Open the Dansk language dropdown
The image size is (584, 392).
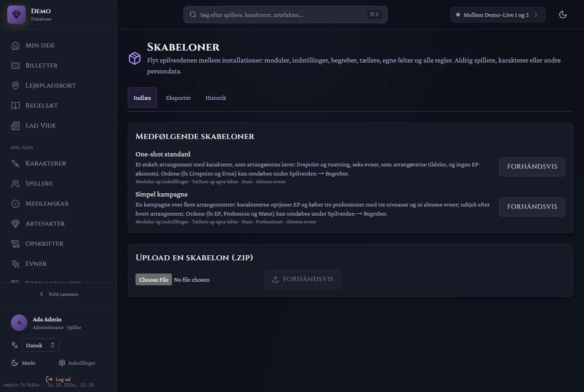point(41,346)
